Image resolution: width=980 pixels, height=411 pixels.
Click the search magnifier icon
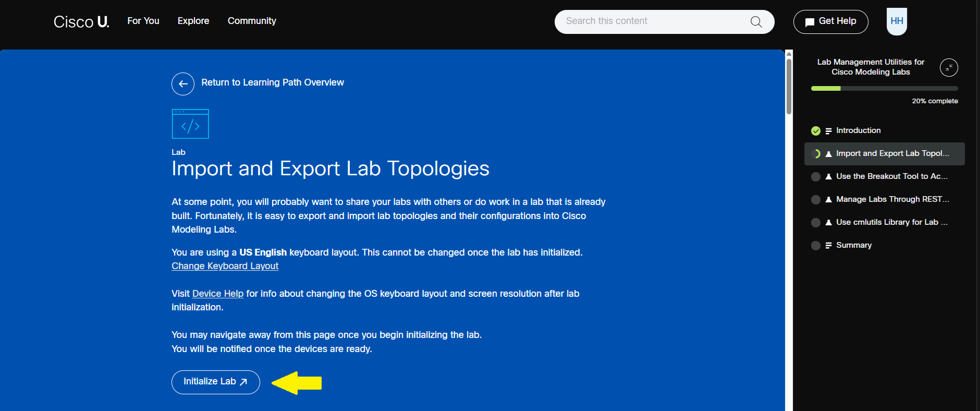point(756,21)
